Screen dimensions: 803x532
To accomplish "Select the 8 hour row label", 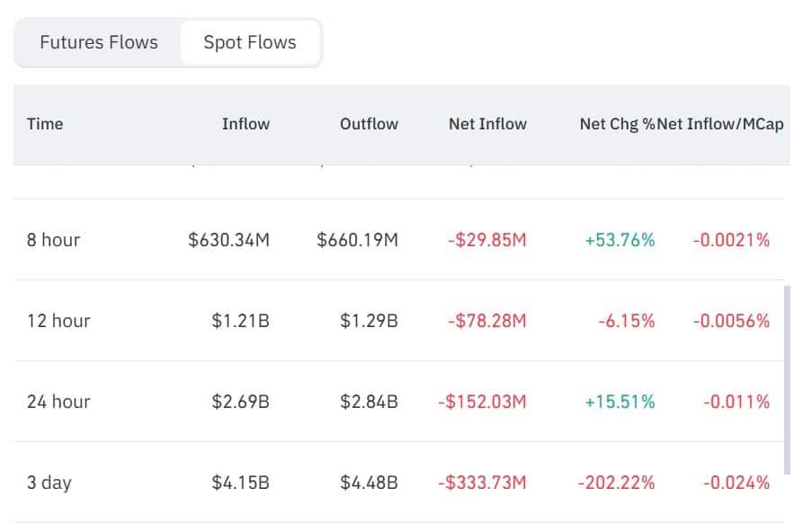I will point(53,240).
